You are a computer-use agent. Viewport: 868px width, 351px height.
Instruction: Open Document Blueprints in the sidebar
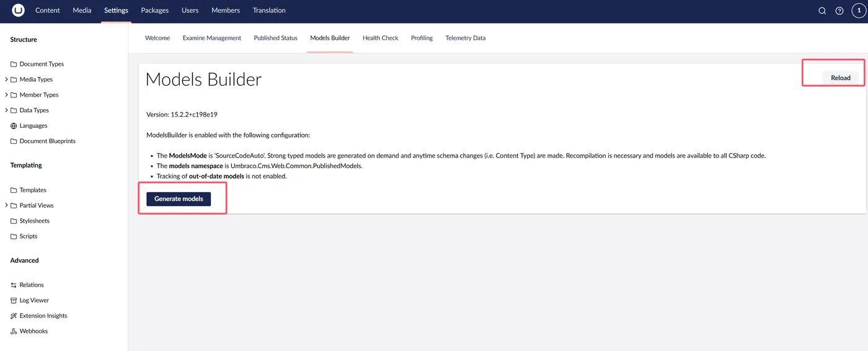point(48,141)
